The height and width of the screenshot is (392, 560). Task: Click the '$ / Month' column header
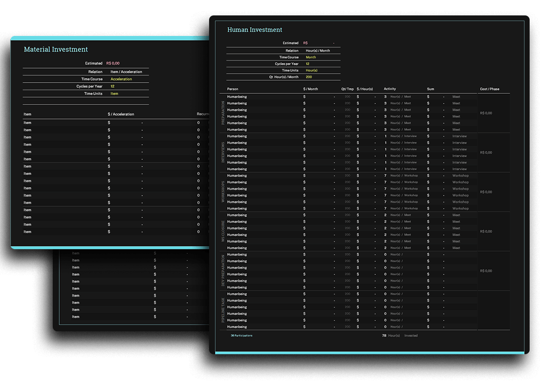pyautogui.click(x=311, y=89)
